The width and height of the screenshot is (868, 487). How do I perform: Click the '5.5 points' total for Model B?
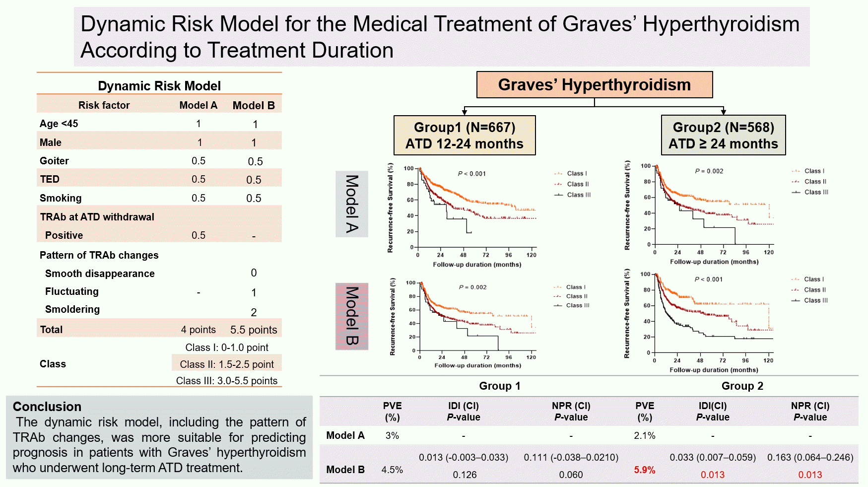tap(254, 330)
